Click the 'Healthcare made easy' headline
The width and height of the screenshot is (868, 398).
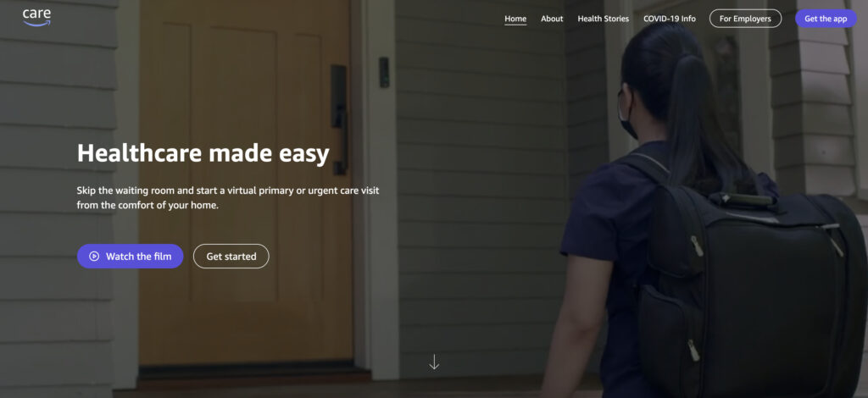pos(203,153)
